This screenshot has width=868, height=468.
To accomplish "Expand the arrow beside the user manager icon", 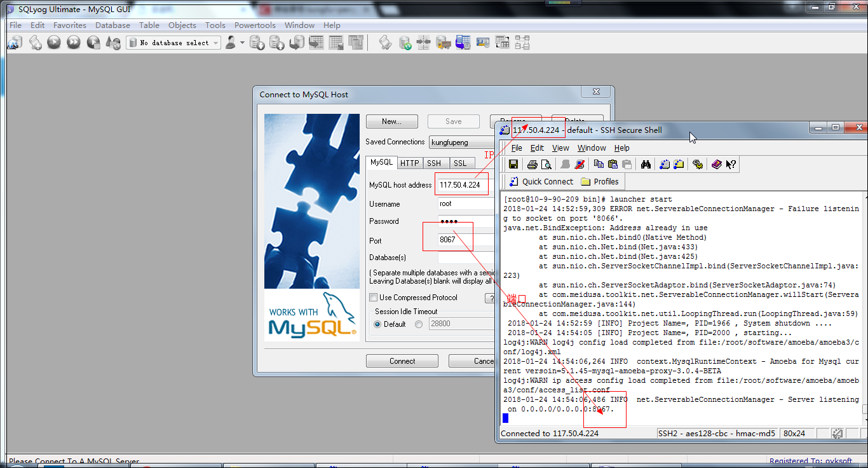I will (x=242, y=43).
